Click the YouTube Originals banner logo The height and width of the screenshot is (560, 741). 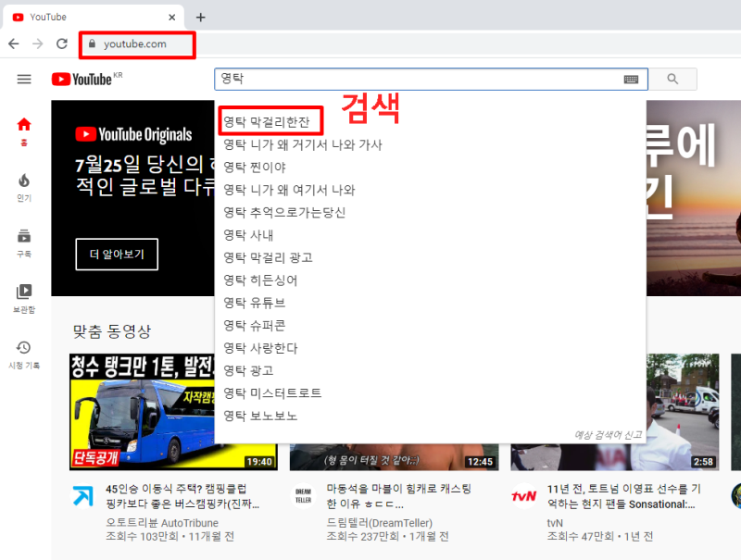[133, 134]
